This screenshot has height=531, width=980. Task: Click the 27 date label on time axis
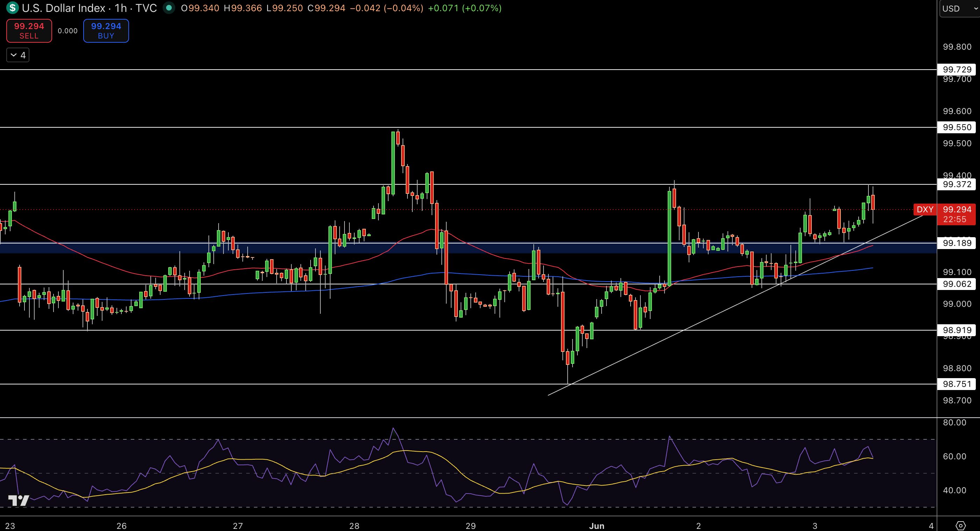(x=238, y=526)
